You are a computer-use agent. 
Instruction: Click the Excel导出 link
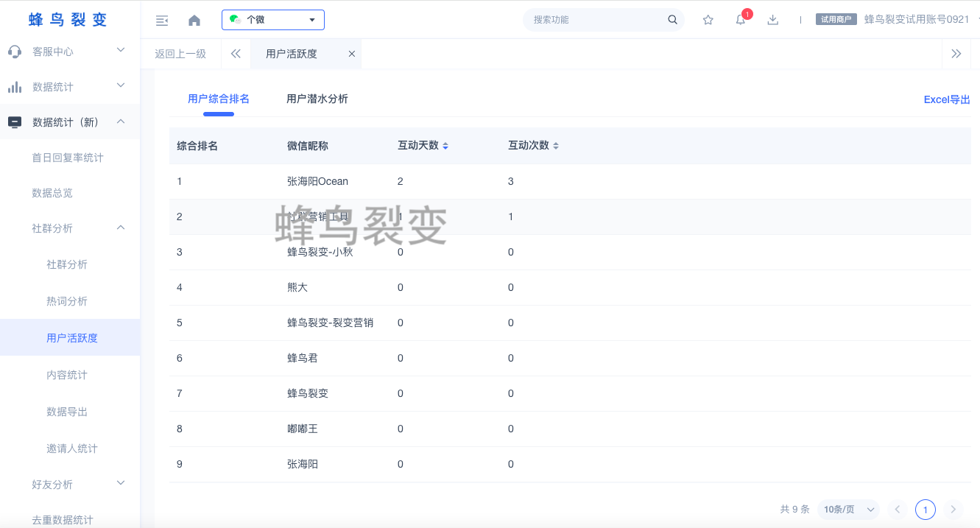coord(947,99)
